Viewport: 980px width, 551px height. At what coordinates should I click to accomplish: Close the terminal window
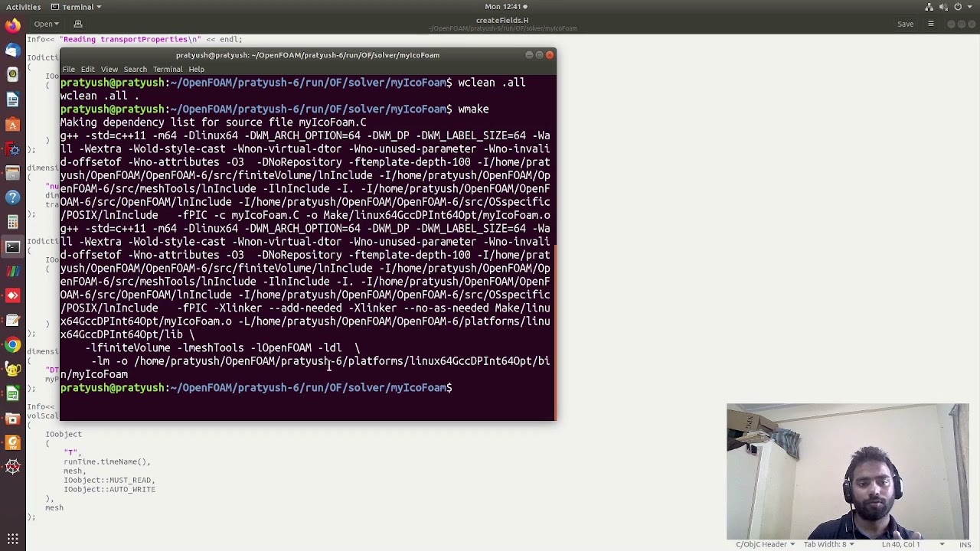click(550, 55)
